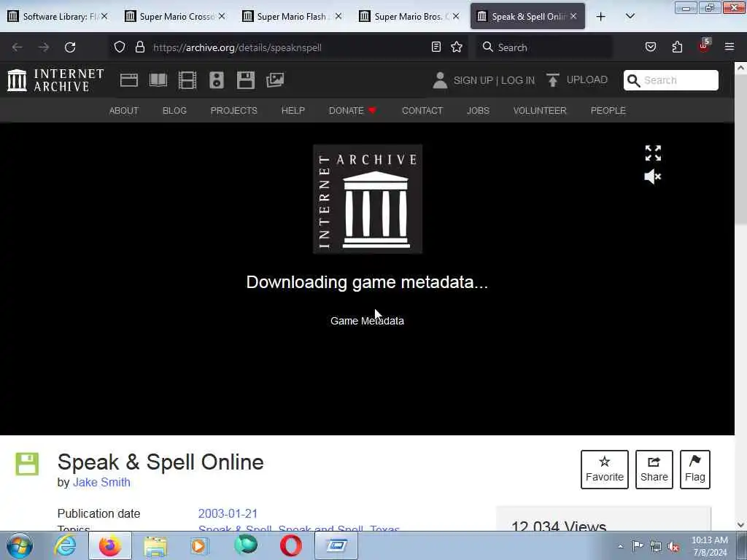Screen dimensions: 747x560
Task: Open the PEOPLE menu link
Action: (608, 111)
